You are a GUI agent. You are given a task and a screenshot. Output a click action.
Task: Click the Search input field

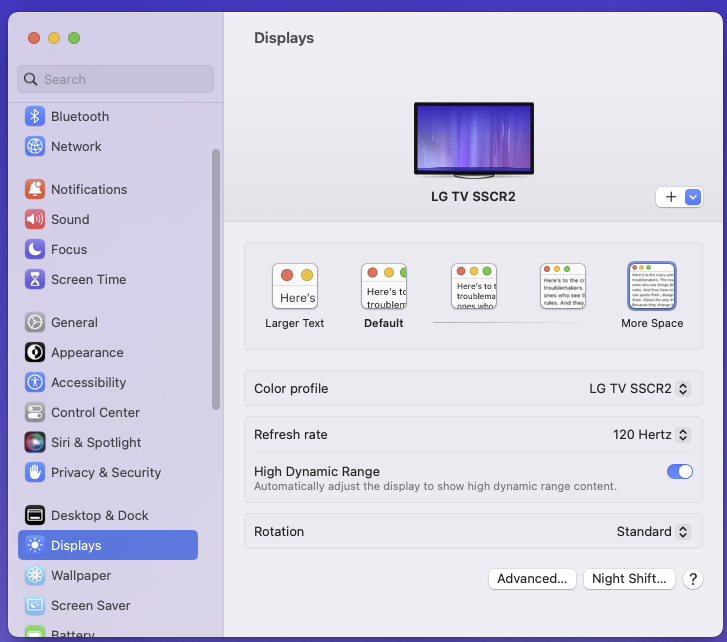point(115,79)
